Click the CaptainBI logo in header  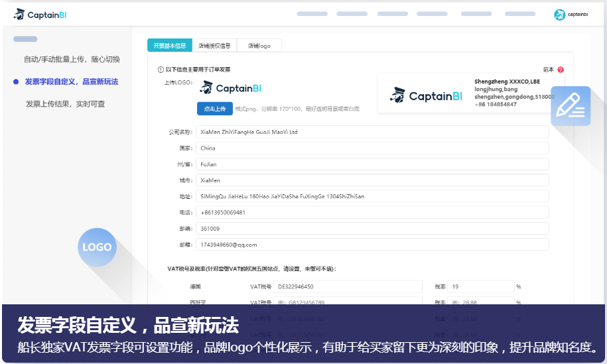(40, 15)
